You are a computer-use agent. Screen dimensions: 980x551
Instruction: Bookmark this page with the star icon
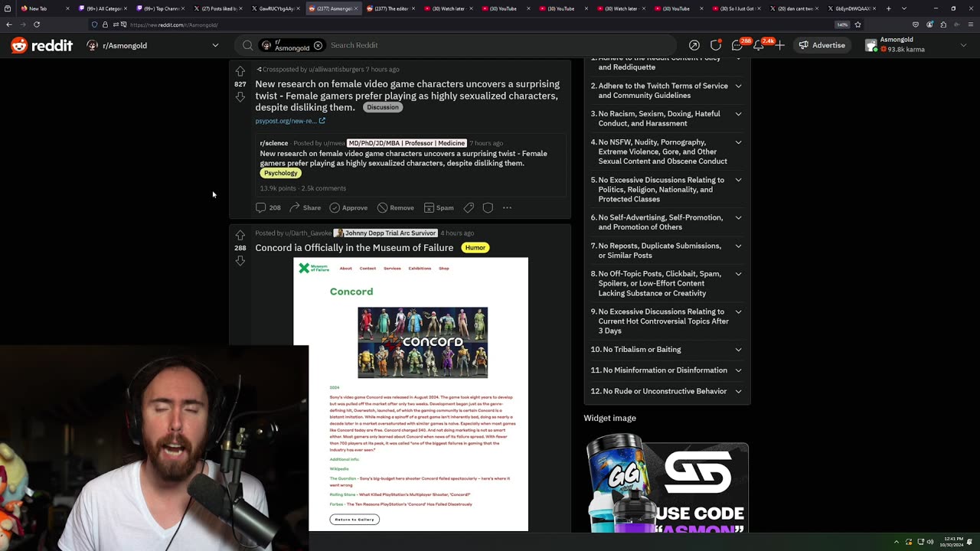pyautogui.click(x=857, y=24)
